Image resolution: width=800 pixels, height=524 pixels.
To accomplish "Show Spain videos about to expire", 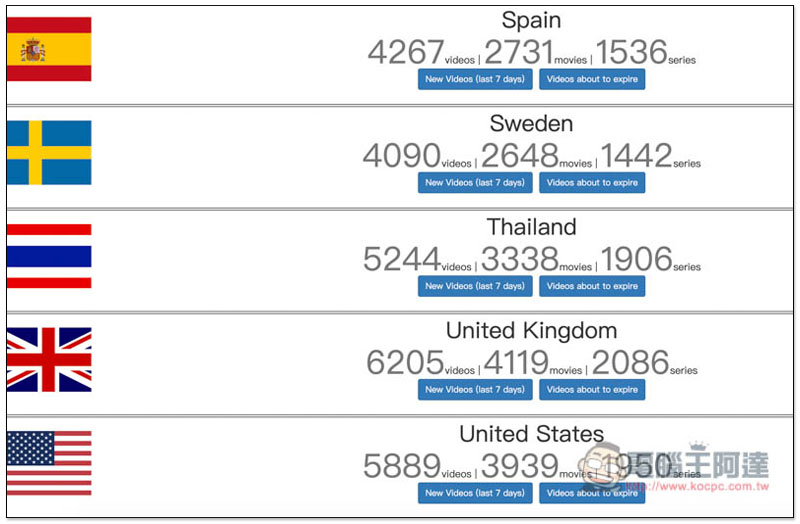I will (x=592, y=80).
